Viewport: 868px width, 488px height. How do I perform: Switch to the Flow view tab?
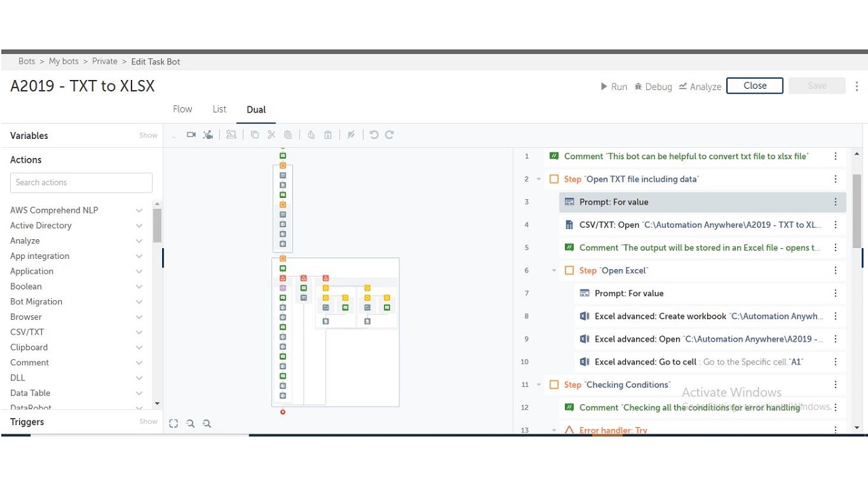coord(182,109)
